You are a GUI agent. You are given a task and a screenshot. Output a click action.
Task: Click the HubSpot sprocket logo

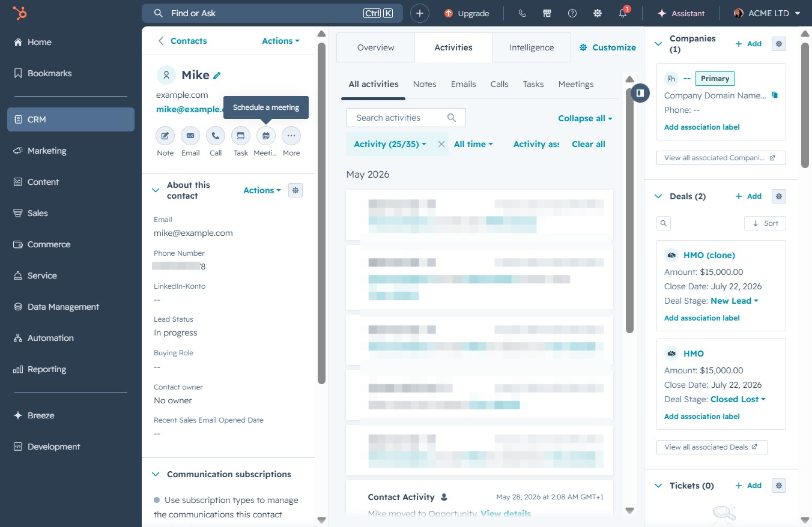[20, 13]
